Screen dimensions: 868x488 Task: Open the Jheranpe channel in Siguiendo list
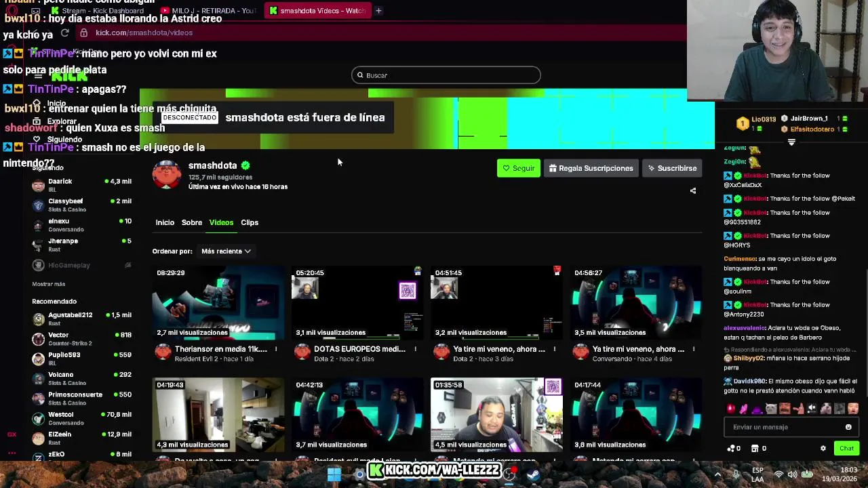click(81, 245)
